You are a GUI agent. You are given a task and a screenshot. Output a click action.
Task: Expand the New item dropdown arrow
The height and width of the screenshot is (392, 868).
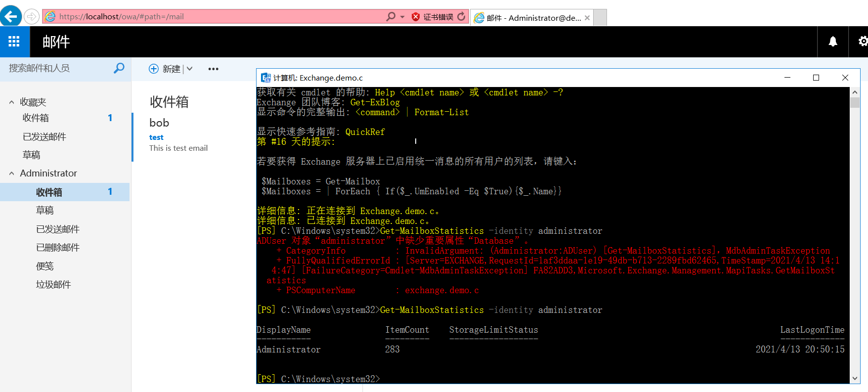point(190,69)
